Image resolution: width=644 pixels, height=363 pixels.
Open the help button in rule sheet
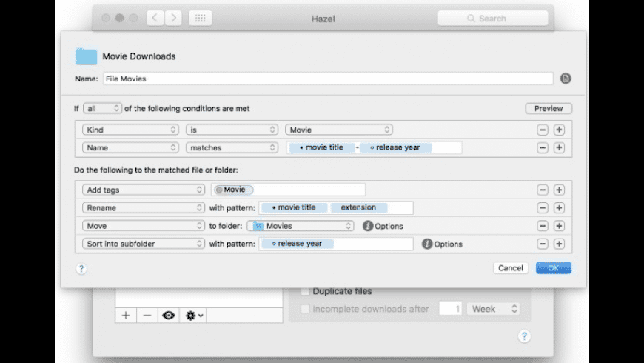[81, 269]
